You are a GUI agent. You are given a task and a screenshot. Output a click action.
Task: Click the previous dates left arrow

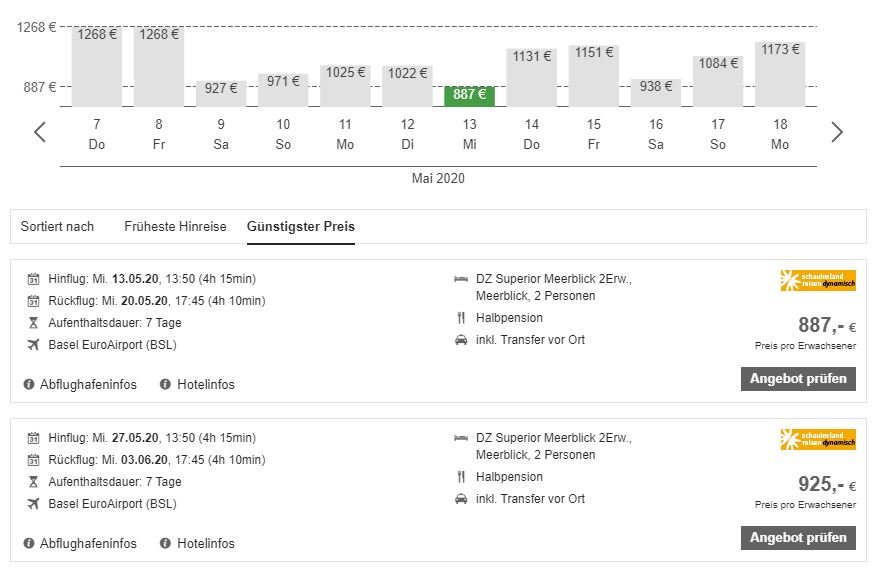(40, 132)
